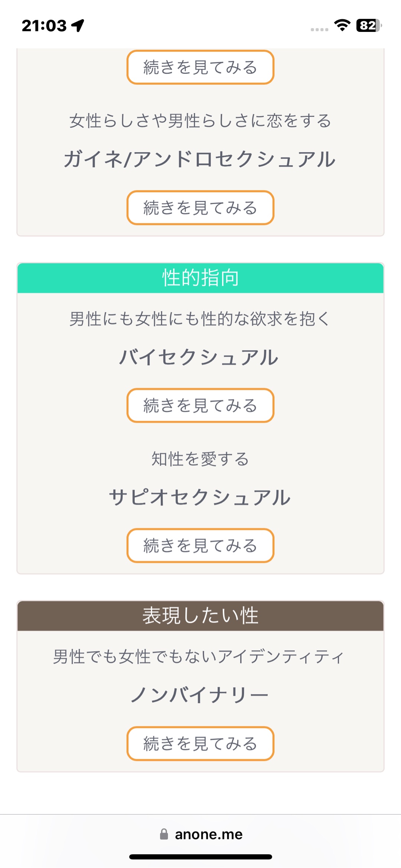
Task: Tap the Wi-Fi icon in status bar
Action: pyautogui.click(x=342, y=25)
